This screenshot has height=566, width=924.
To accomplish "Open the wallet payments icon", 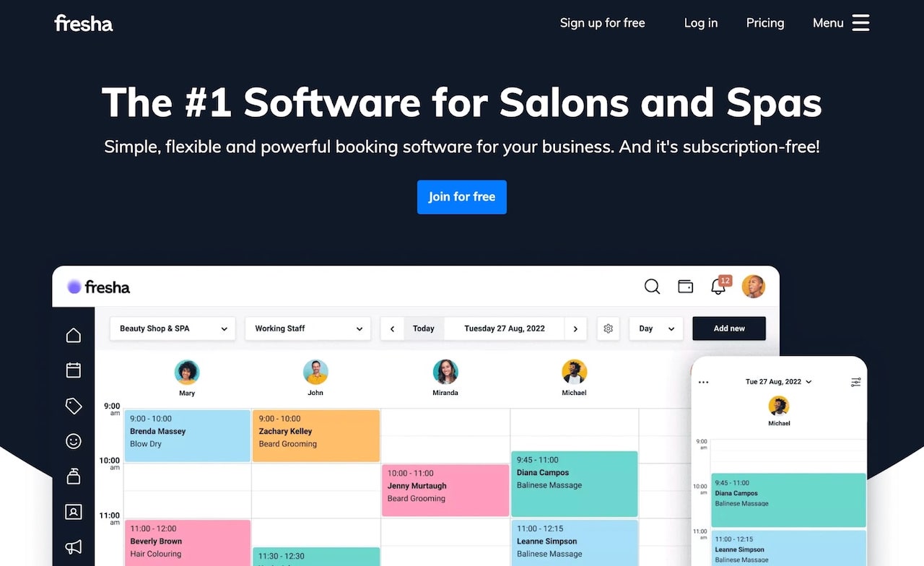I will tap(685, 287).
